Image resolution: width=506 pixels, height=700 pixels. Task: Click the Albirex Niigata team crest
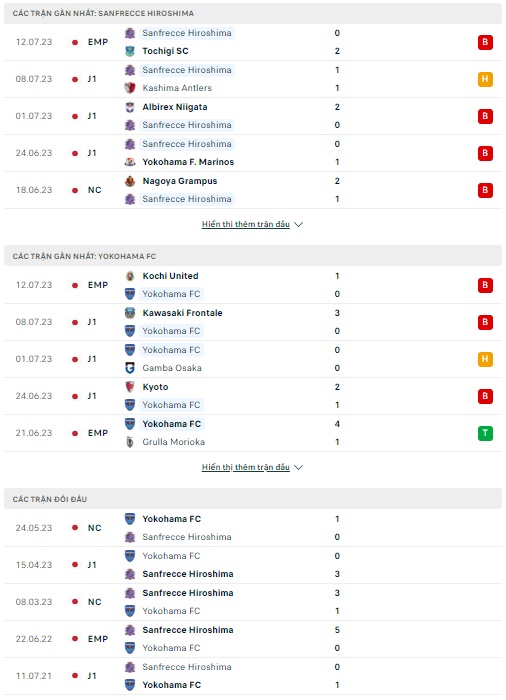coord(130,107)
